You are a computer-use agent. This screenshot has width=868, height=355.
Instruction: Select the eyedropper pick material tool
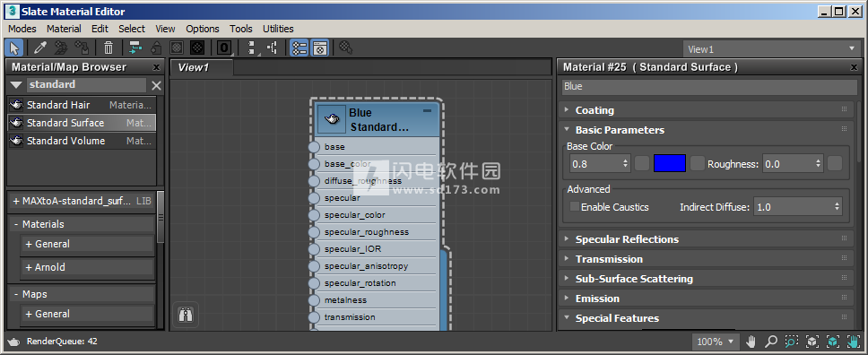pos(39,48)
